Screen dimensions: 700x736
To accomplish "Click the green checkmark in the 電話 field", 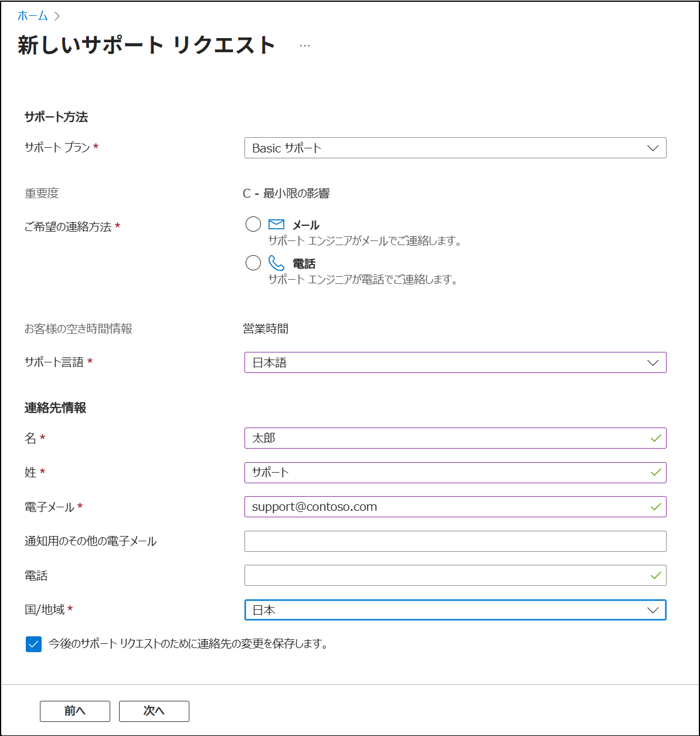I will click(655, 575).
